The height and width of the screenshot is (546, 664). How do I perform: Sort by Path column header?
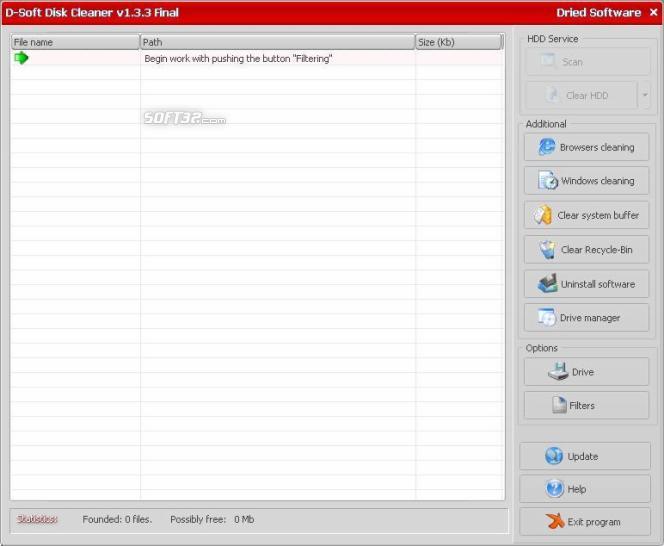[277, 42]
